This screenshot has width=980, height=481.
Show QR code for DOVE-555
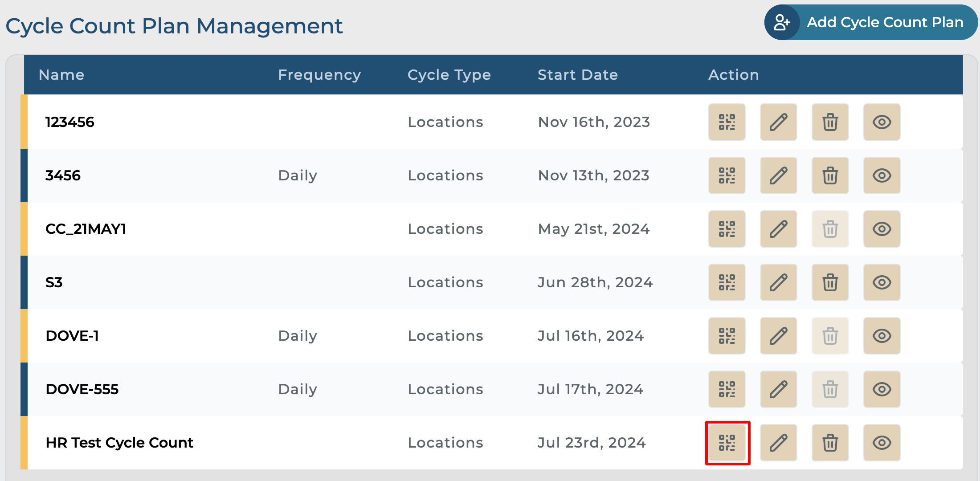tap(727, 389)
